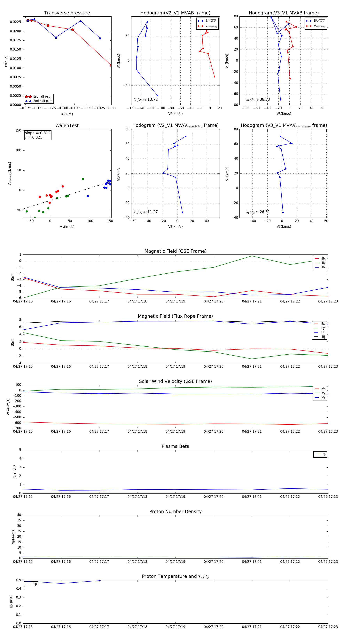Click the isolated green dot highest in WalenTest
The image size is (351, 644).
pos(83,179)
